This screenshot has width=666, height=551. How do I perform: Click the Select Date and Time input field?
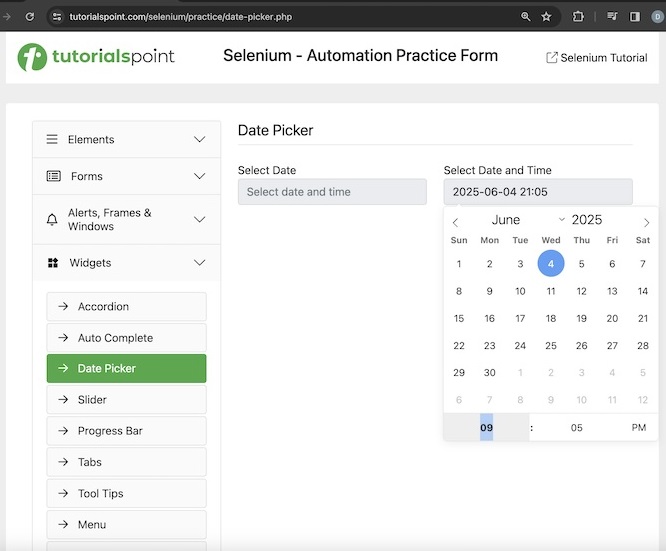[538, 192]
